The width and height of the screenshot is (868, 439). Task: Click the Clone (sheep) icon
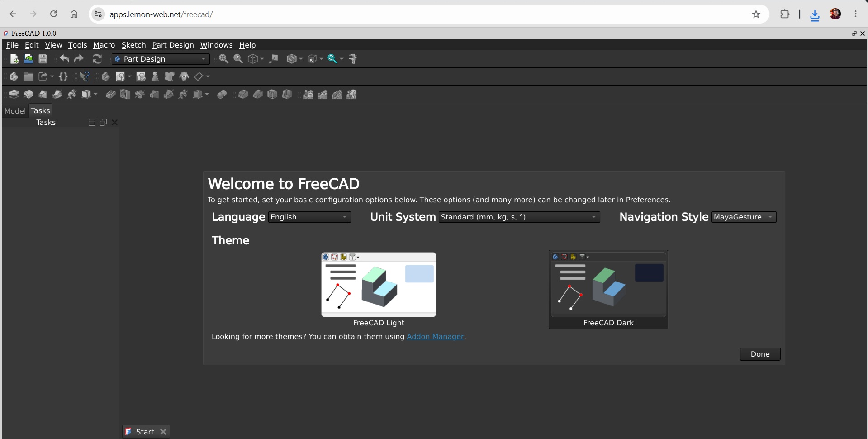[x=184, y=76]
